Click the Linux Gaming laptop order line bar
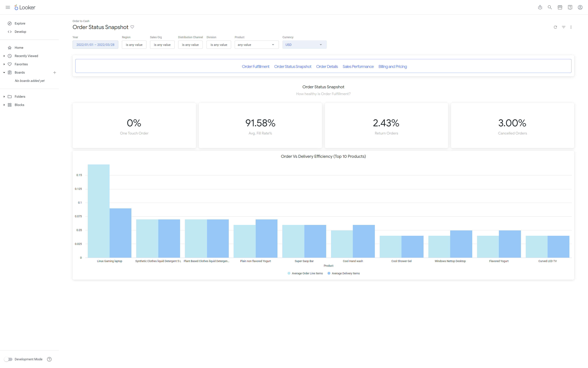 [x=99, y=211]
